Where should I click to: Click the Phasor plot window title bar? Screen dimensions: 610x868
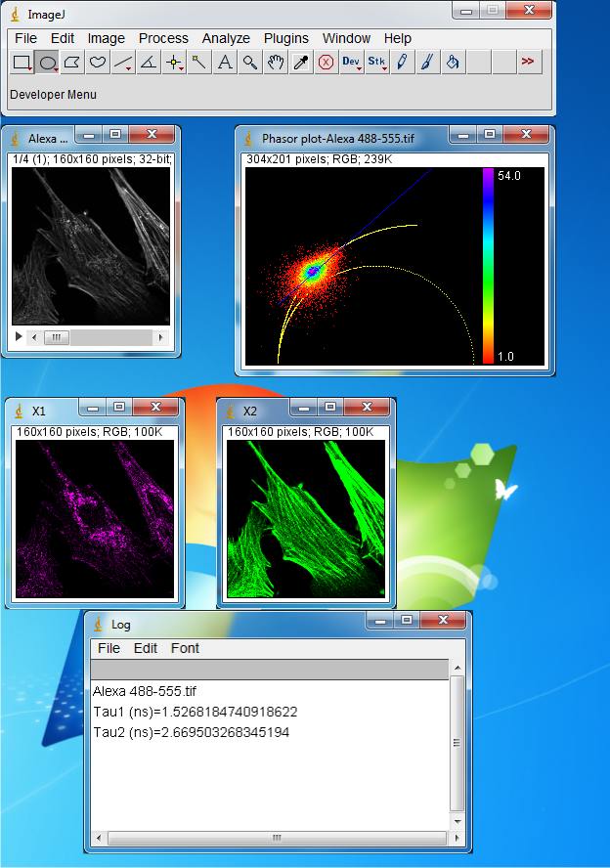[x=338, y=139]
